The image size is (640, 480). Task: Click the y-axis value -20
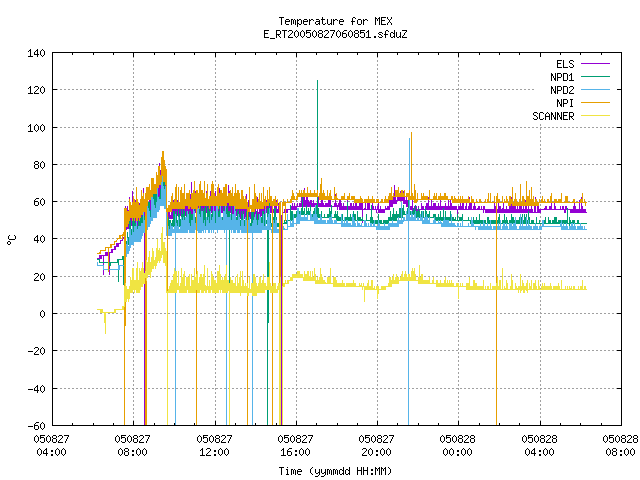(x=36, y=351)
